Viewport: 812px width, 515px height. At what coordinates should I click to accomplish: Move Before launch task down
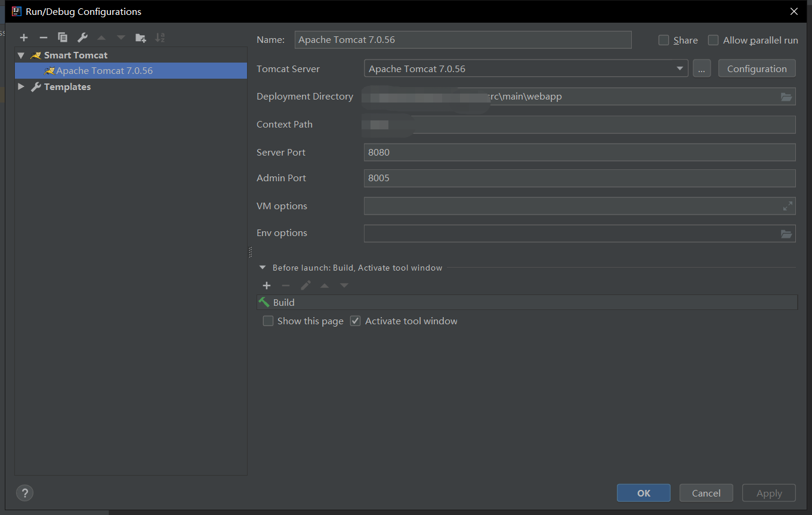[344, 286]
